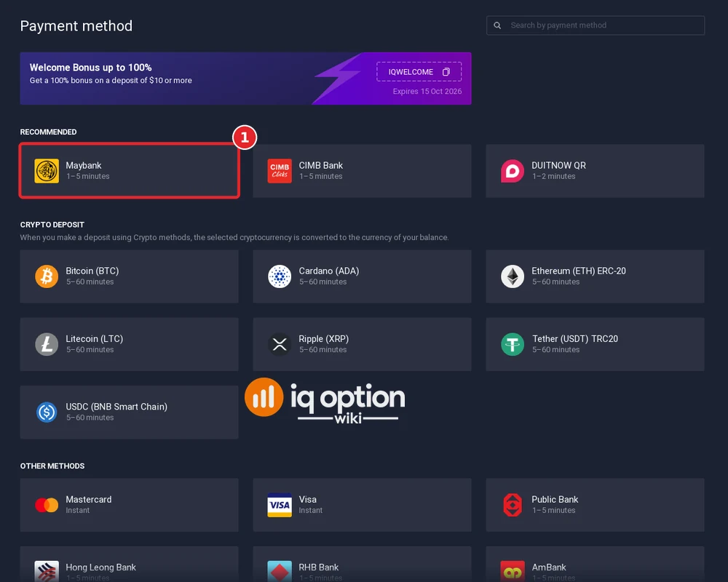728x582 pixels.
Task: Click the DuitNow QR pink icon
Action: pos(513,171)
